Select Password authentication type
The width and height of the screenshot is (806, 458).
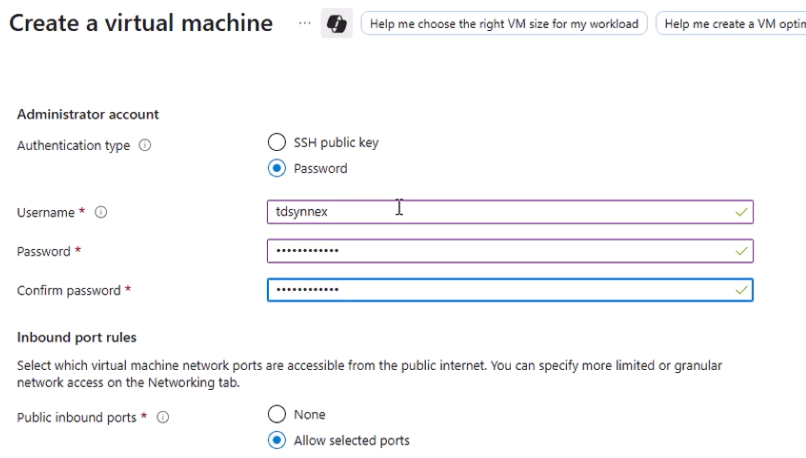277,168
